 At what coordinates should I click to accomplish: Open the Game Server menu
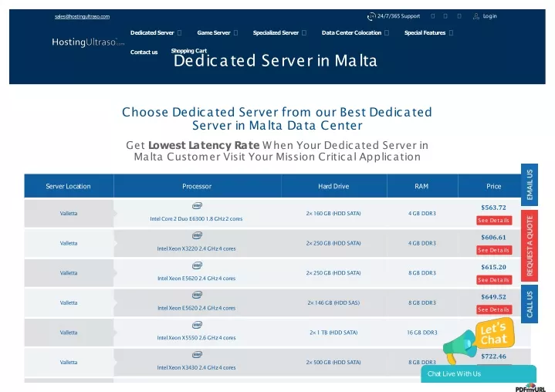click(214, 32)
